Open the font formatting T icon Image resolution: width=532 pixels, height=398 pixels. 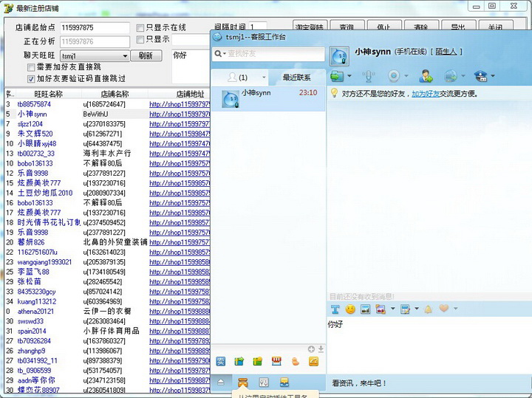pyautogui.click(x=335, y=309)
